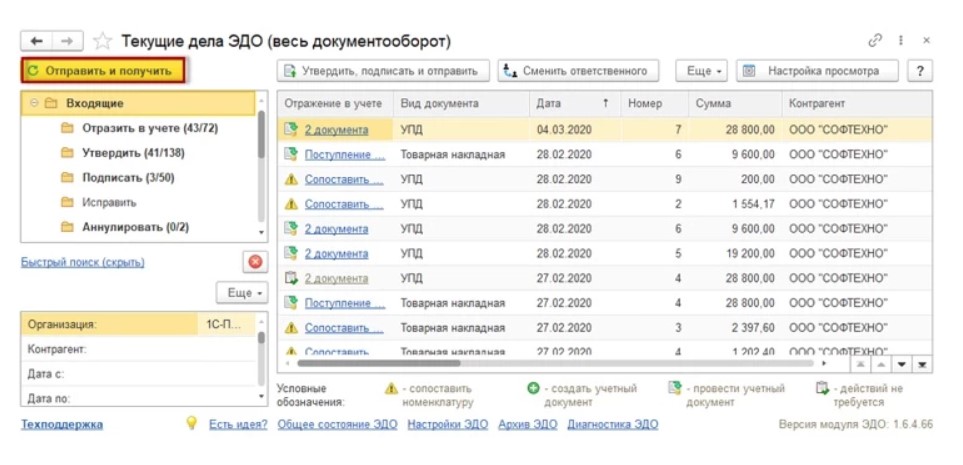Viewport: 963px width, 465px height.
Task: Open the Настройки ЭДО link
Action: tap(447, 424)
